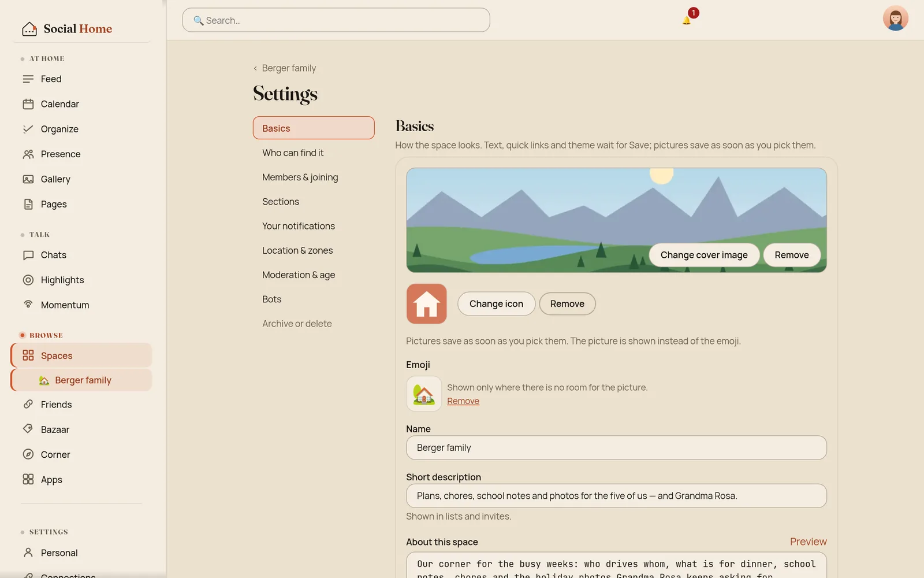Screen dimensions: 924x578
Task: Select Berger family in sidebar
Action: (x=81, y=380)
